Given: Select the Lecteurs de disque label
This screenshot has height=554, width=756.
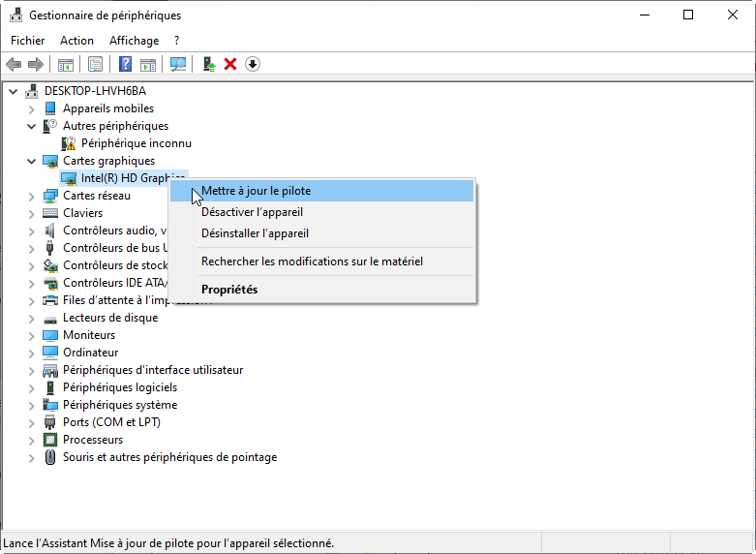Looking at the screenshot, I should 110,318.
